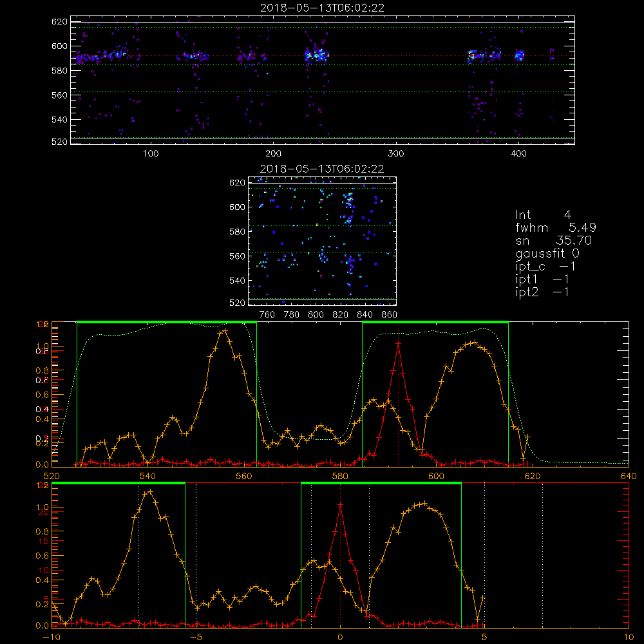Click x-axis tick -5 of bottom plot
This screenshot has width=644, height=644.
tap(196, 638)
